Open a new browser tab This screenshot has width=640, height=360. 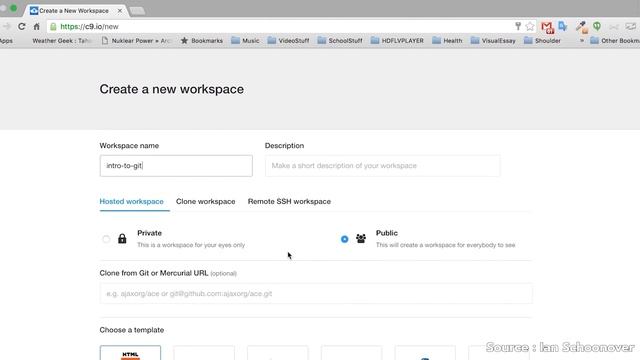(137, 11)
